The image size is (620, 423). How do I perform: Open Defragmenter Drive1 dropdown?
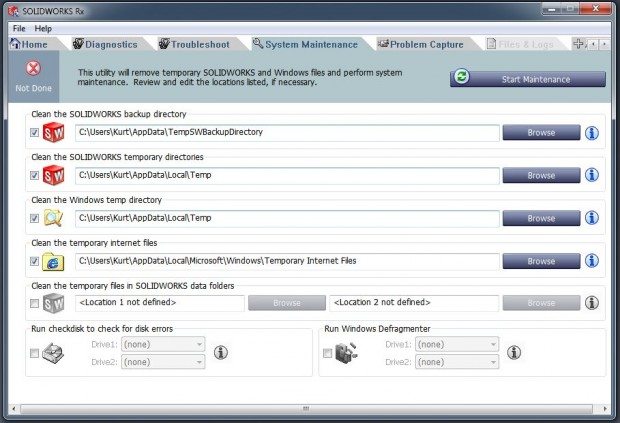point(455,344)
